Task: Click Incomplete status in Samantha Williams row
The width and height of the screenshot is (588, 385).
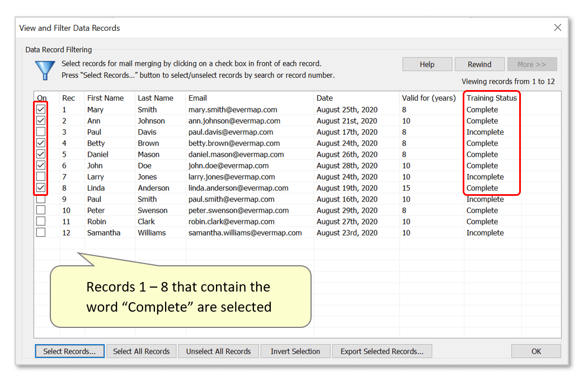Action: [485, 233]
